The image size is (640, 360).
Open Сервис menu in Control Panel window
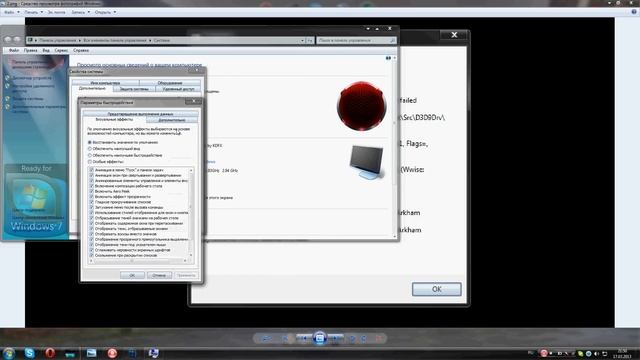tap(61, 50)
